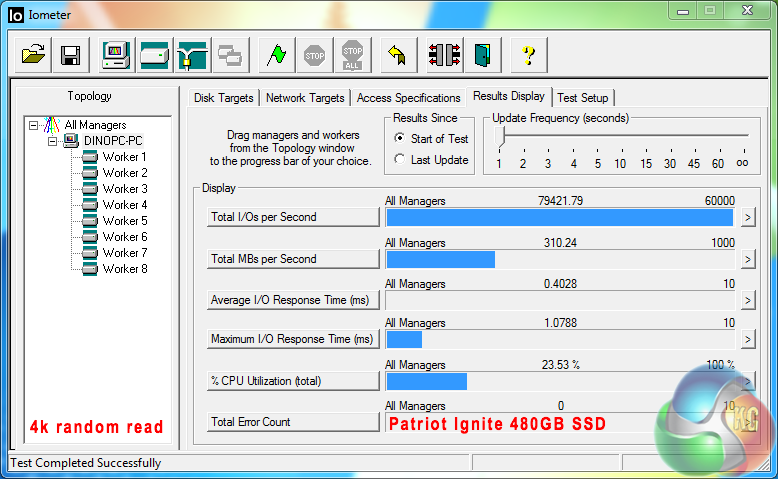Start tests with the green flag
778x479 pixels.
point(276,55)
